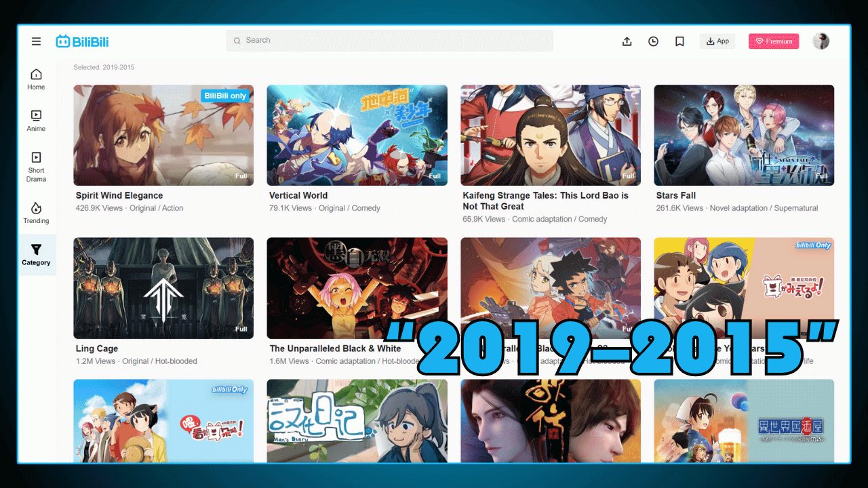
Task: Open Short Drama in sidebar
Action: click(x=36, y=166)
